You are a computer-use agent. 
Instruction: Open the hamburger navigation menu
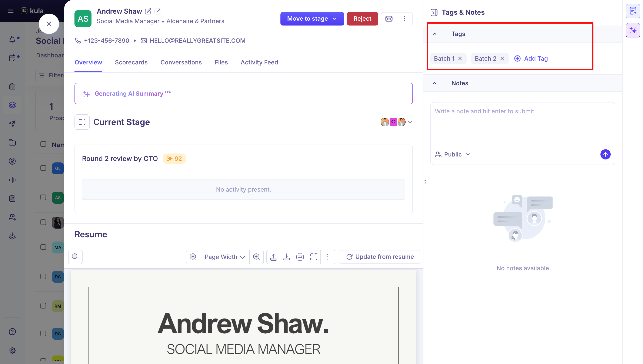[10, 11]
